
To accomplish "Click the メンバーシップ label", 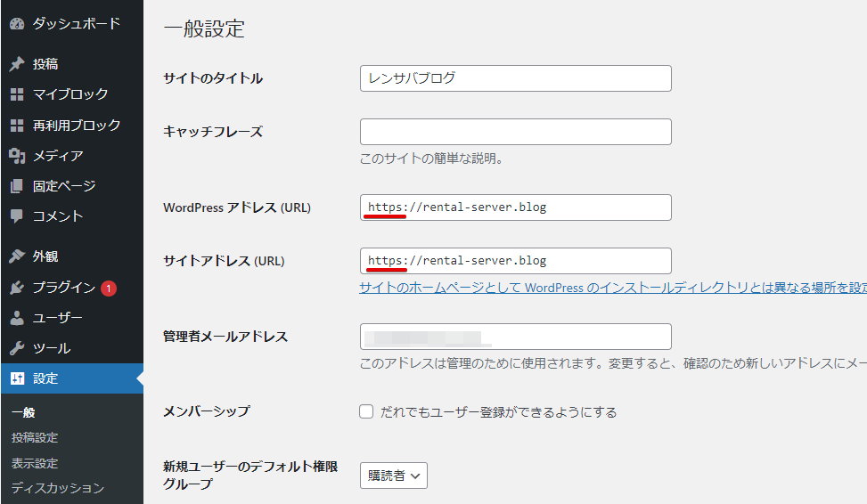I will (x=207, y=411).
